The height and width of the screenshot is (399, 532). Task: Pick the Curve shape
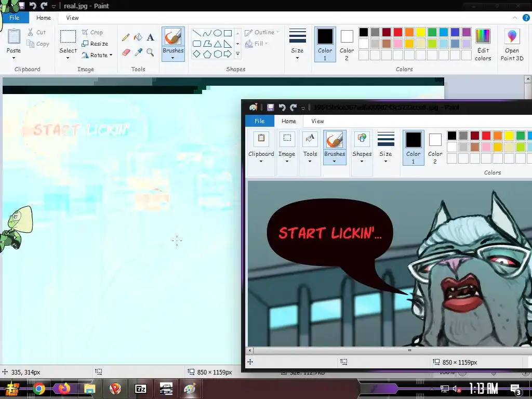(x=207, y=33)
